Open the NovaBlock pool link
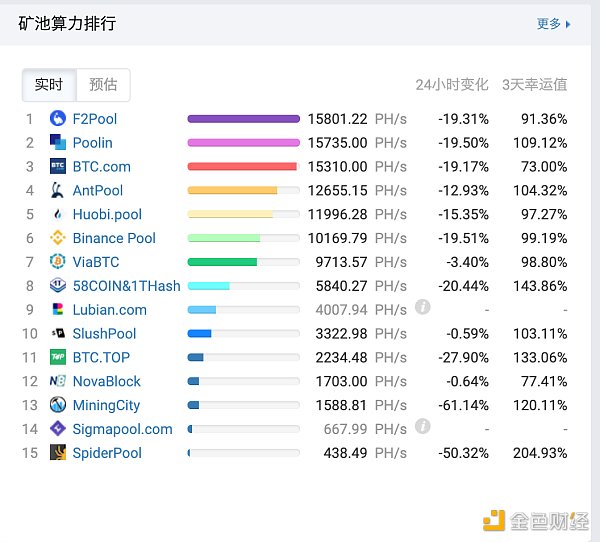 107,381
